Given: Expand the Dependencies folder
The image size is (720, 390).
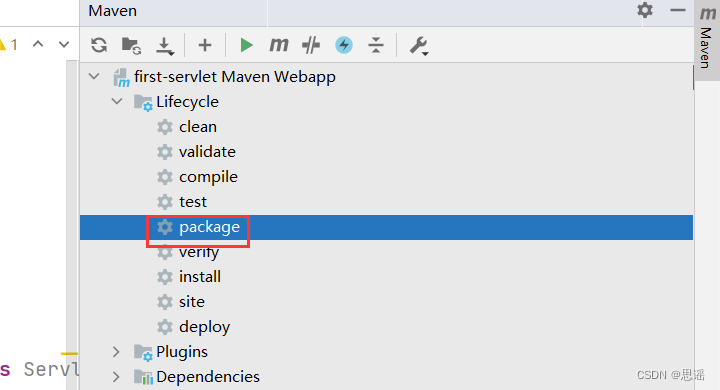Looking at the screenshot, I should 117,377.
